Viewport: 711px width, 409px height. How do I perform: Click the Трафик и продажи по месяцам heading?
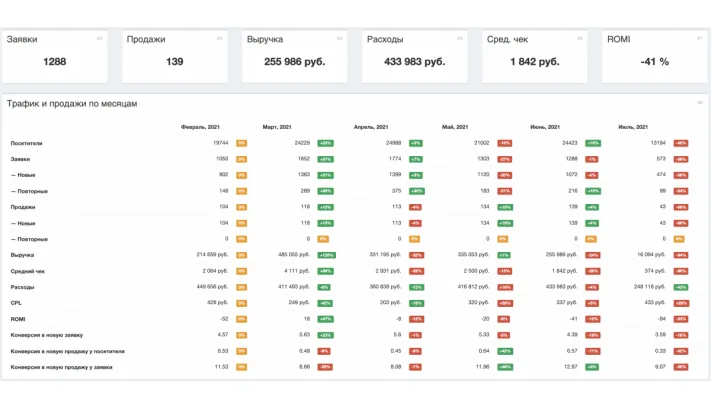pyautogui.click(x=72, y=104)
